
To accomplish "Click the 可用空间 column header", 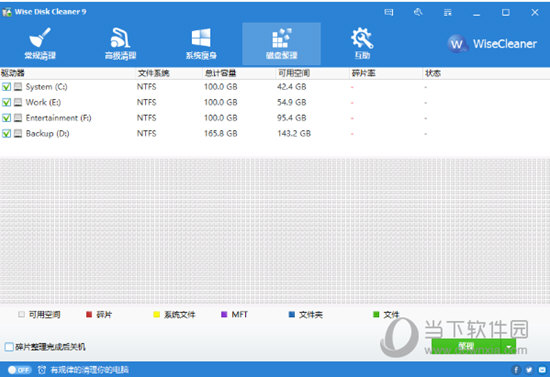I will [x=294, y=73].
